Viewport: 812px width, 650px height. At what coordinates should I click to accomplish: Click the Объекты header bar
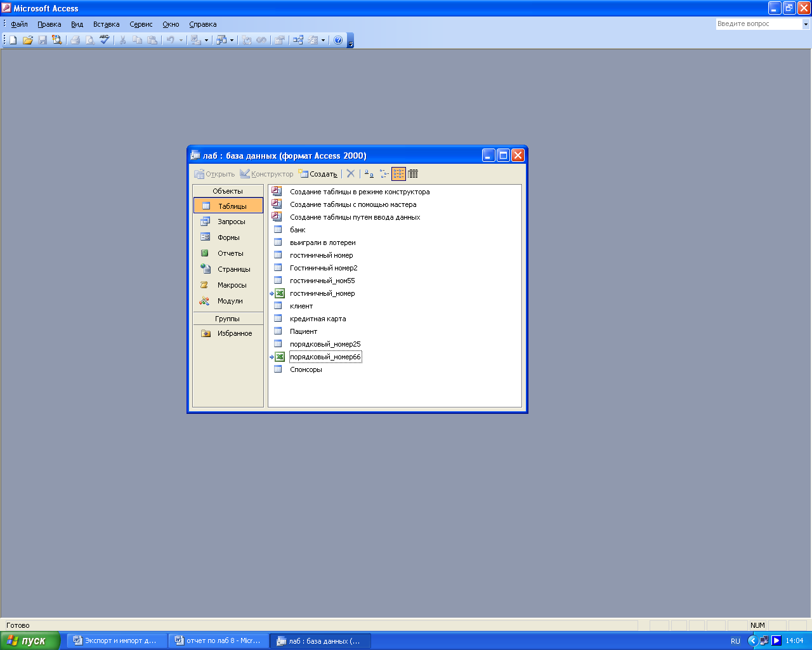[x=228, y=191]
